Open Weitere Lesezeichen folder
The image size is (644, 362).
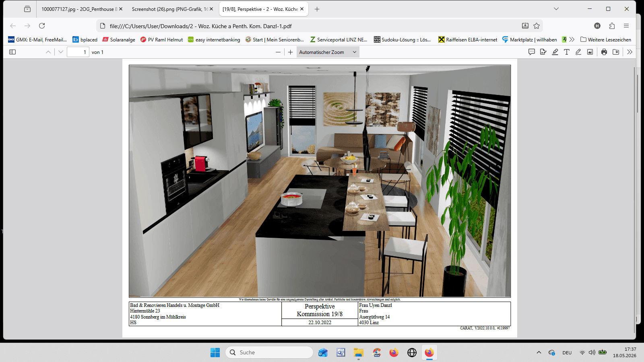(606, 39)
